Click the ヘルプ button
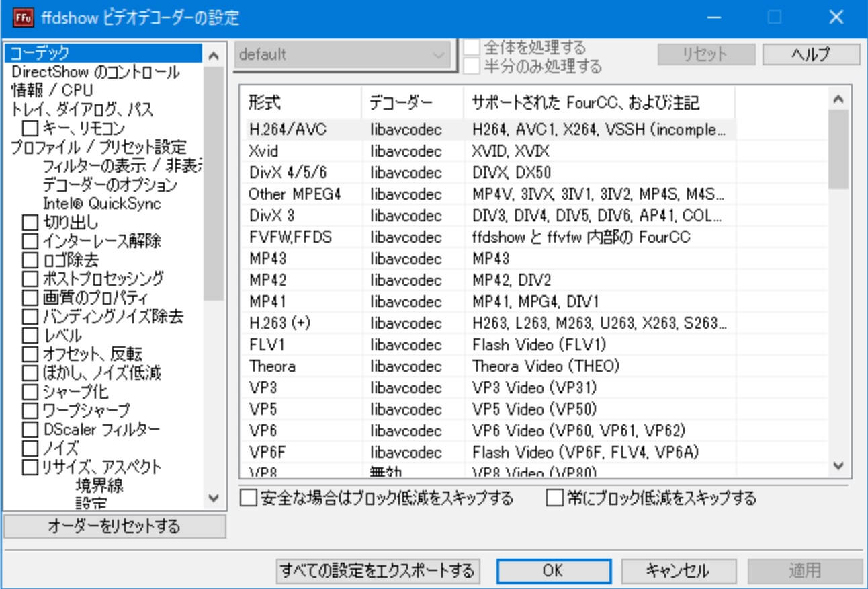Screen dimensions: 868x589 click(811, 55)
